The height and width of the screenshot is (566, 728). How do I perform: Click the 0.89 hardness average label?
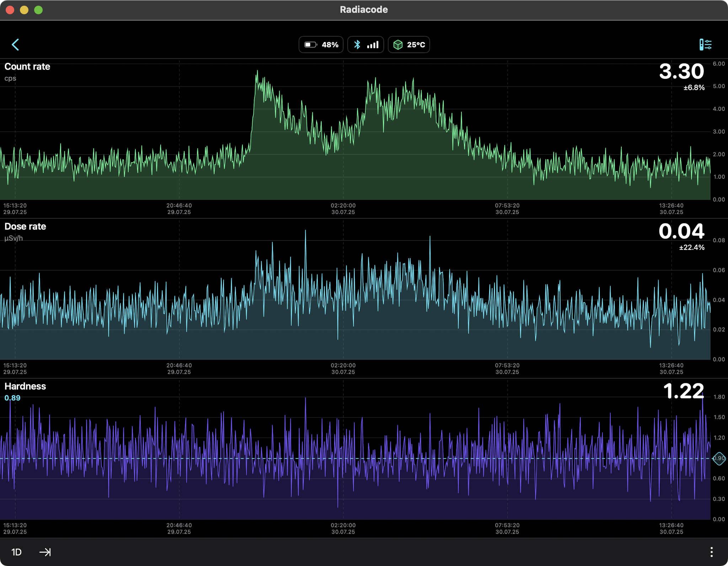12,398
